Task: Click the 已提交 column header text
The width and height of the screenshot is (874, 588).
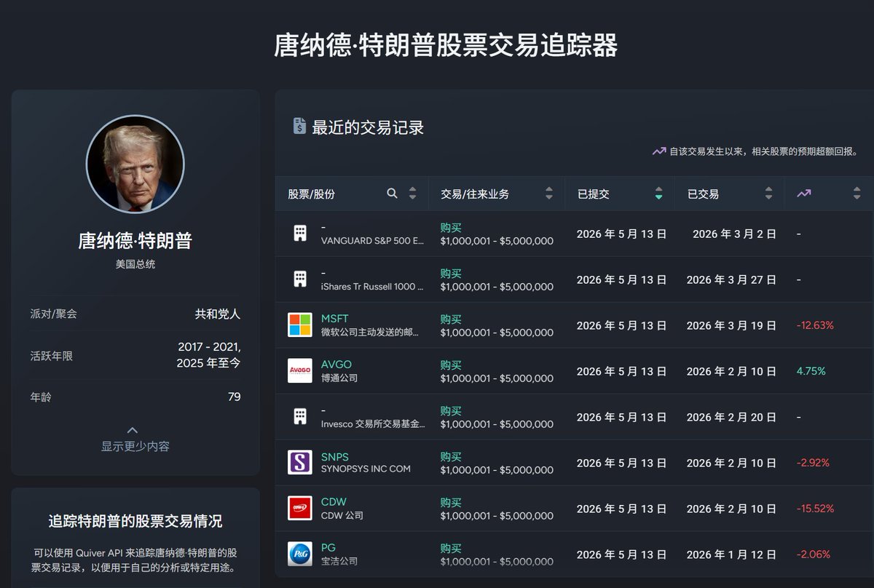Action: [x=593, y=194]
